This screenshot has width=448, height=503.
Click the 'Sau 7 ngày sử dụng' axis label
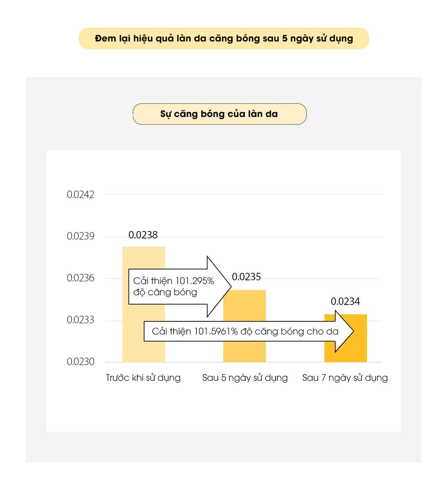(x=345, y=378)
